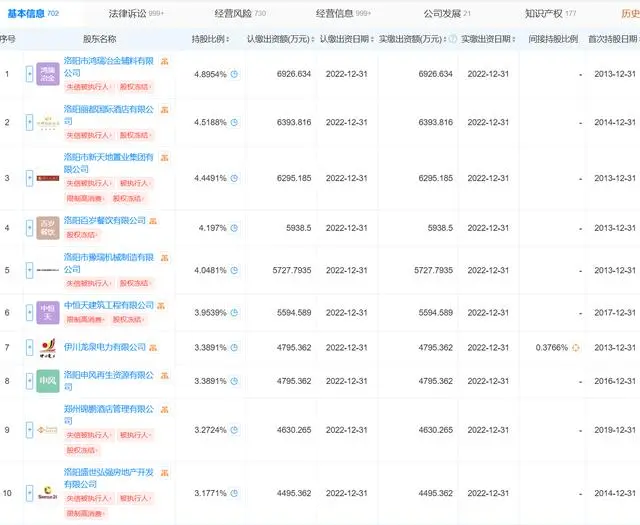Click subscribed amount cell 5727.7935
The width and height of the screenshot is (640, 525).
tap(292, 271)
